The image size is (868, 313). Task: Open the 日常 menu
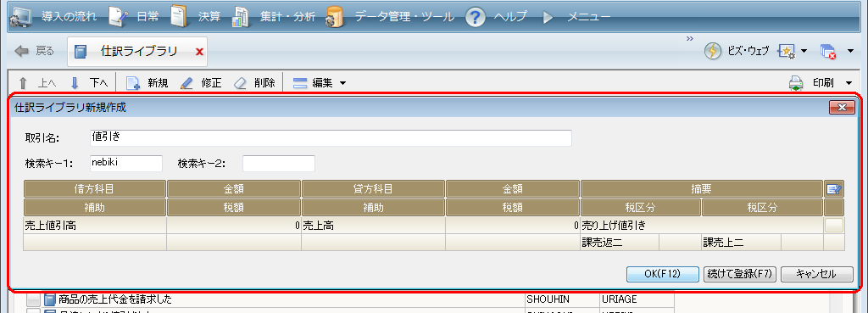click(x=147, y=17)
